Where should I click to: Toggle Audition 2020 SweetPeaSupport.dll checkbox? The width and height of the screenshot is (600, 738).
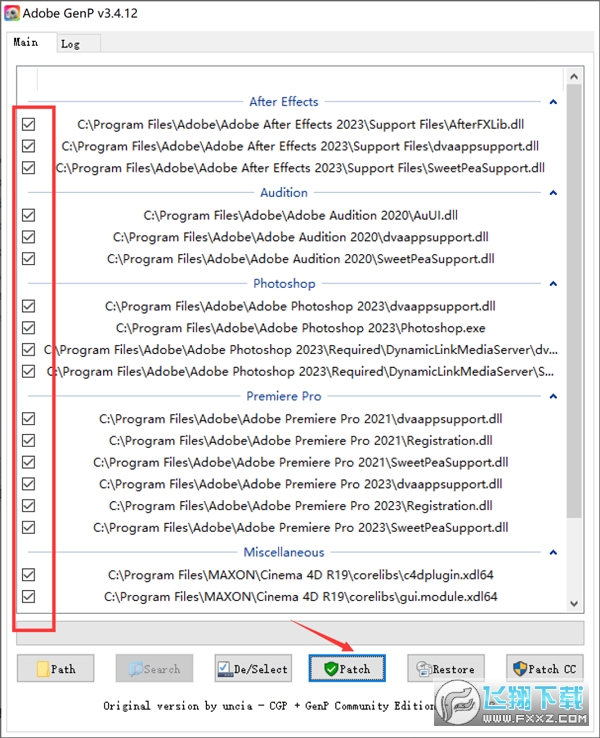click(29, 258)
